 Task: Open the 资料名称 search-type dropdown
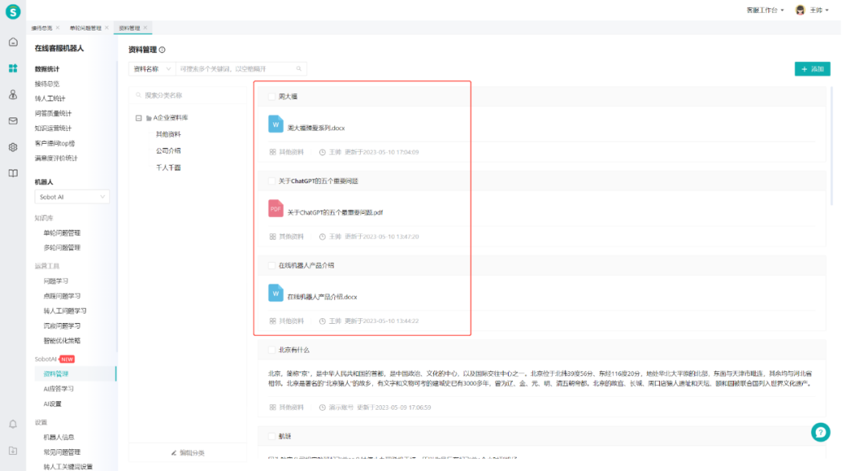(x=152, y=68)
